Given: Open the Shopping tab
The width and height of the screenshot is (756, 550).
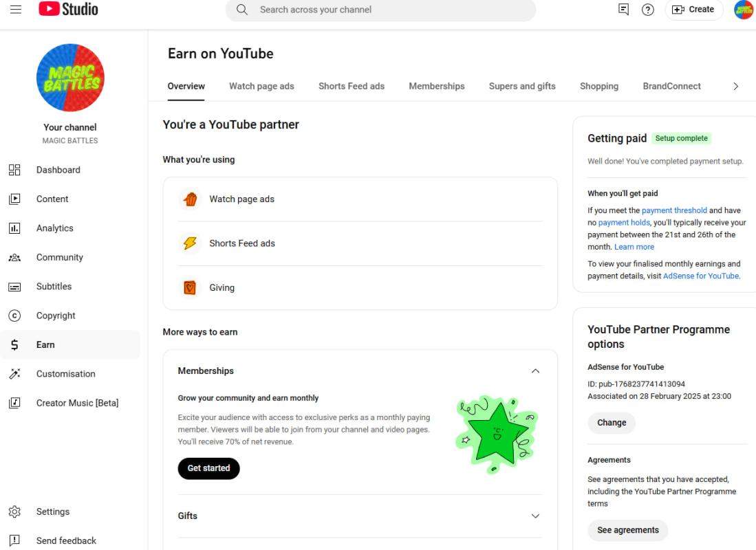Looking at the screenshot, I should (x=599, y=87).
